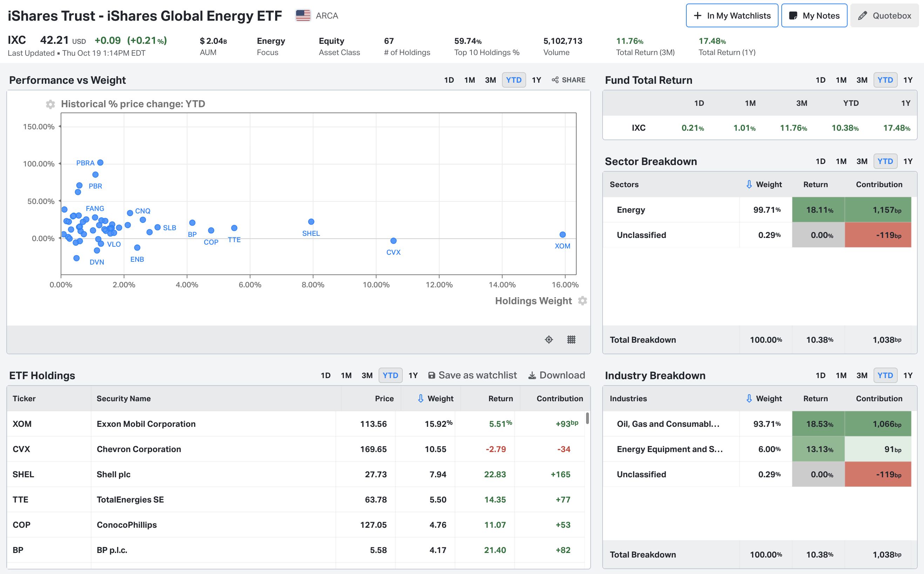Sort Industry Breakdown by Return column
This screenshot has width=924, height=574.
tap(815, 398)
